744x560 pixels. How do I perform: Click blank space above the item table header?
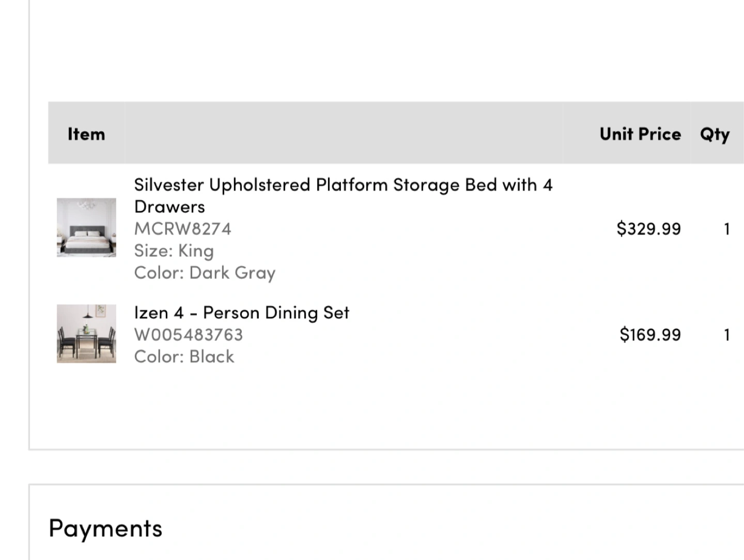pyautogui.click(x=386, y=52)
